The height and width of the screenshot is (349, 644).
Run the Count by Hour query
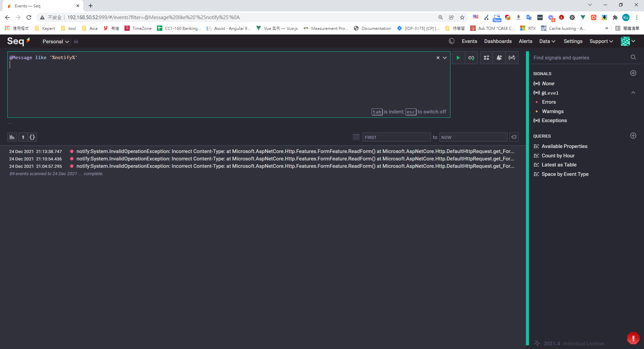pos(558,156)
